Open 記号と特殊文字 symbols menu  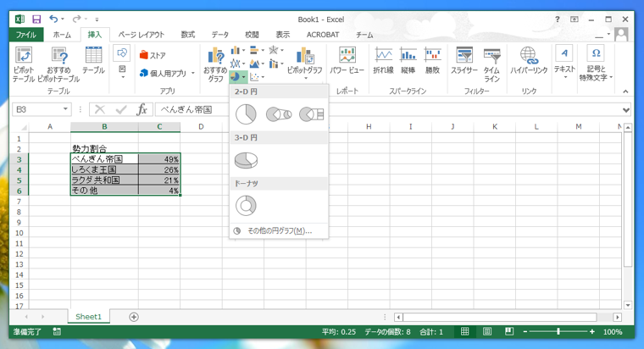(x=596, y=64)
